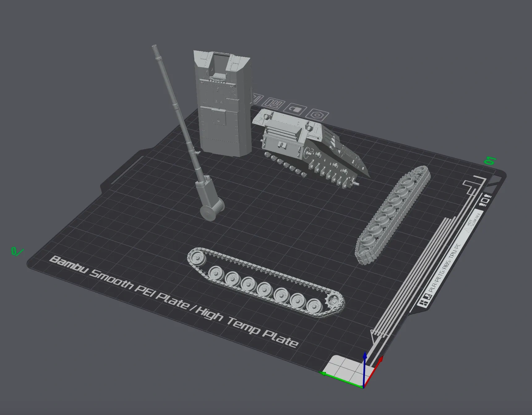Select the track standing on its edge

click(392, 215)
